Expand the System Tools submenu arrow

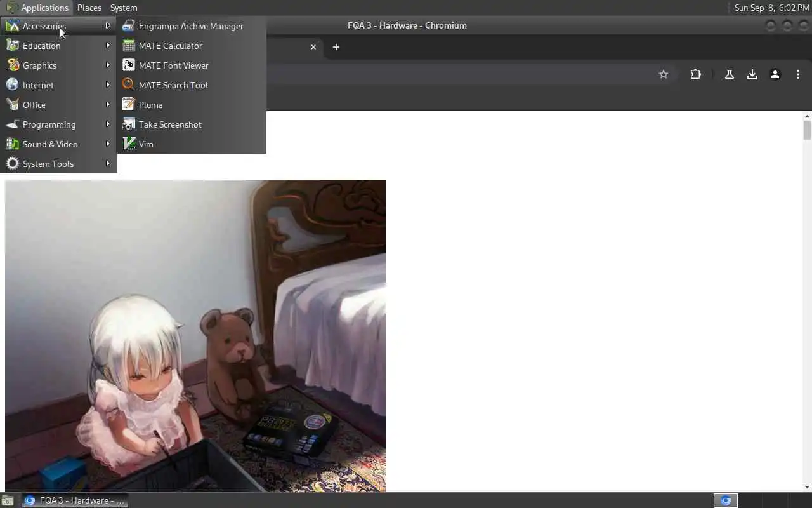click(x=108, y=164)
